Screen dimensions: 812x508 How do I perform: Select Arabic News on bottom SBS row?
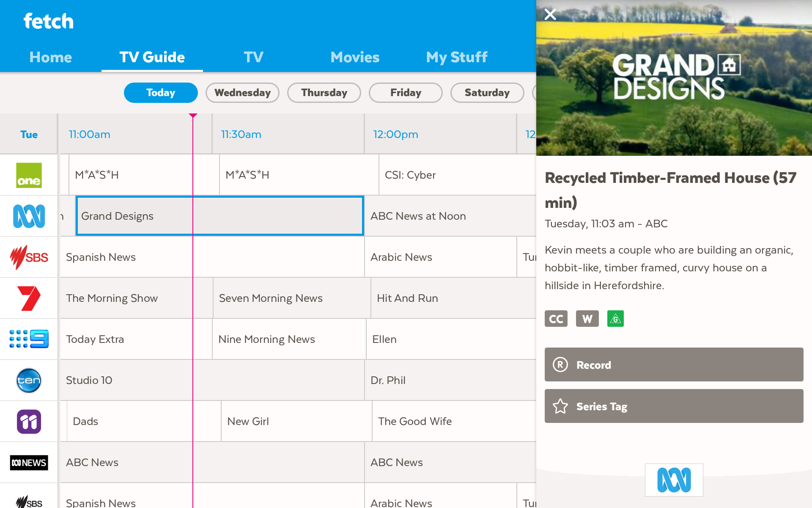(x=441, y=496)
